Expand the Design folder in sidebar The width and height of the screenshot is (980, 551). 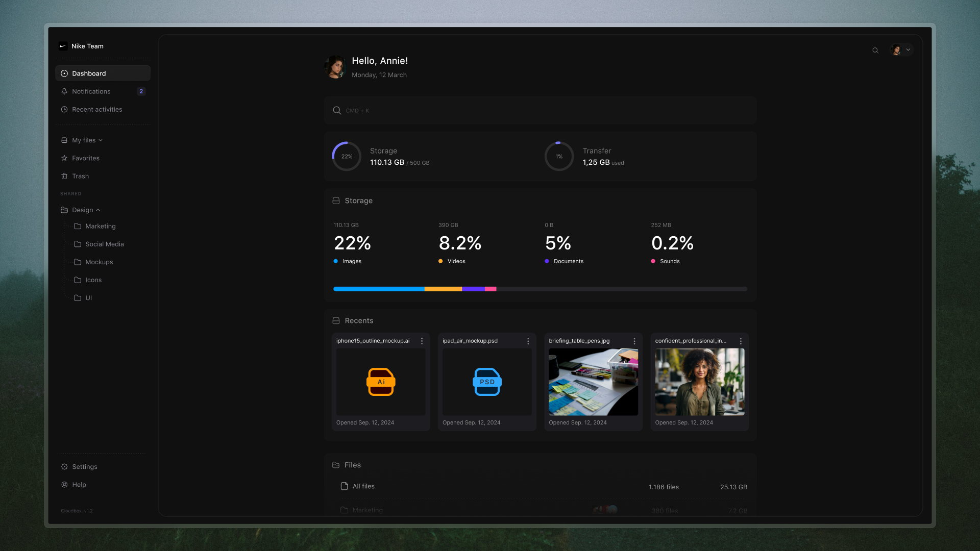[x=99, y=209]
